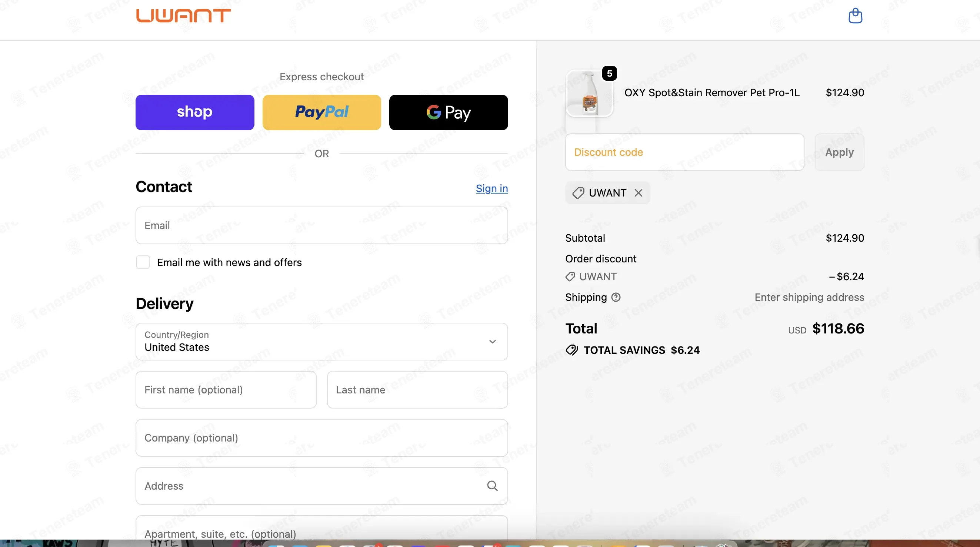Pay with Shop Pay button

(195, 113)
